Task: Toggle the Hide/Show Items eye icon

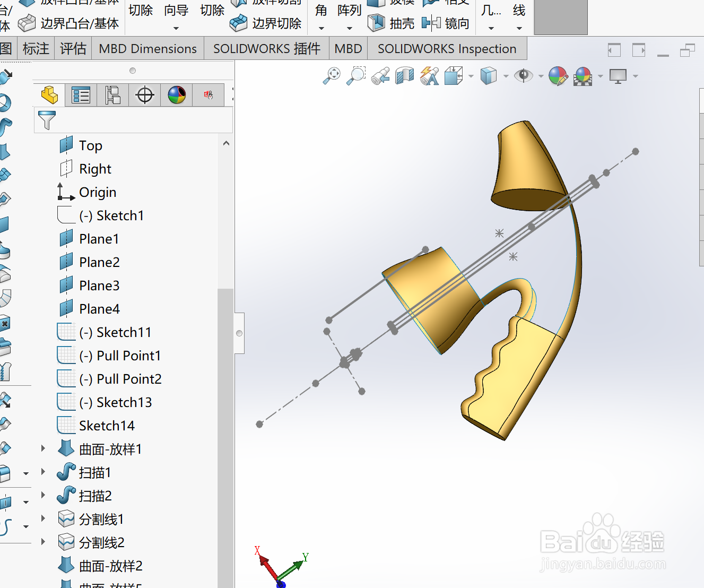Action: click(524, 76)
